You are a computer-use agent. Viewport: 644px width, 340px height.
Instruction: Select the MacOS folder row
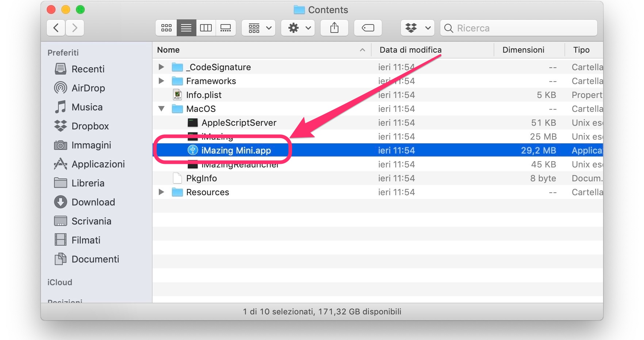(x=378, y=109)
